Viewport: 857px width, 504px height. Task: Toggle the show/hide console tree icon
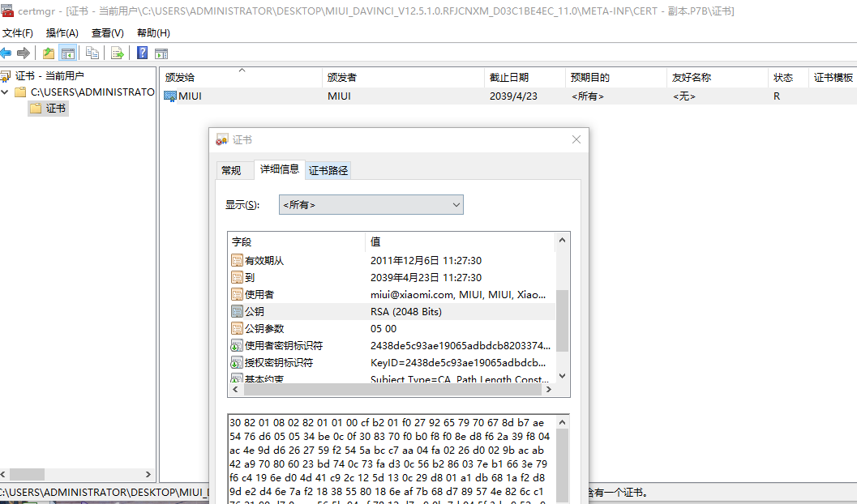[68, 53]
